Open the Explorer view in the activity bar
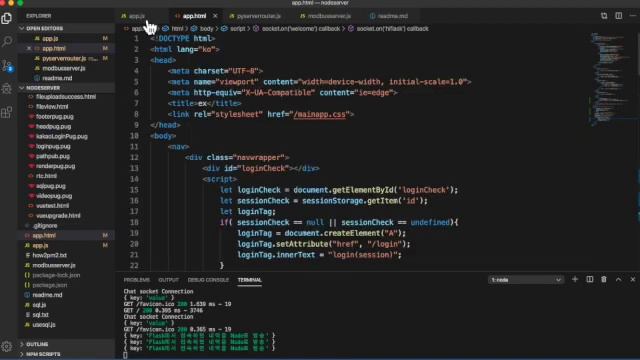The height and width of the screenshot is (360, 640). pyautogui.click(x=7, y=18)
